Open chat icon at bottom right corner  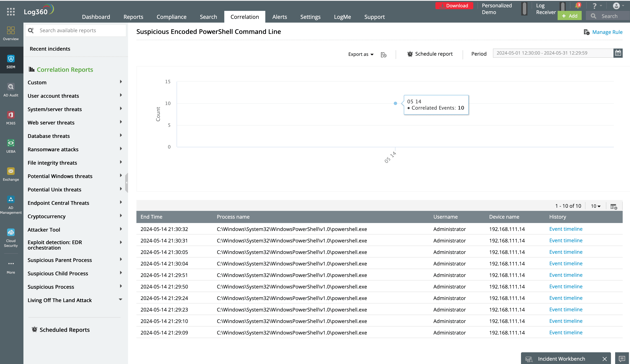point(622,359)
